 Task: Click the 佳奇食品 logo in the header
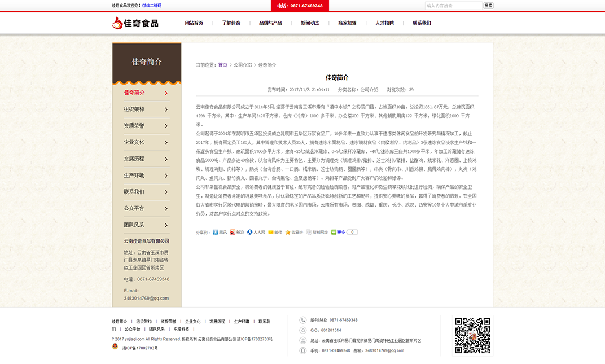[135, 23]
